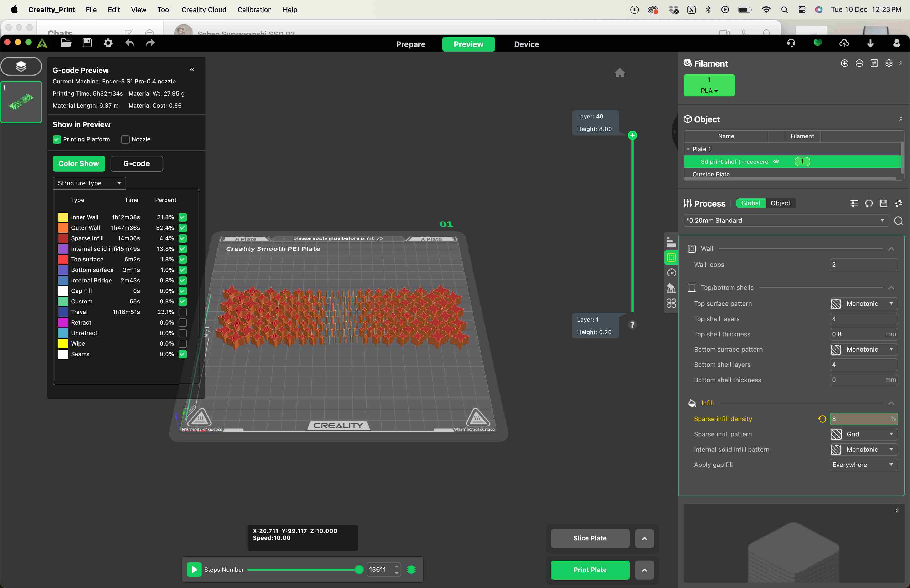
Task: Click the compare presets icon in Process
Action: click(x=898, y=203)
